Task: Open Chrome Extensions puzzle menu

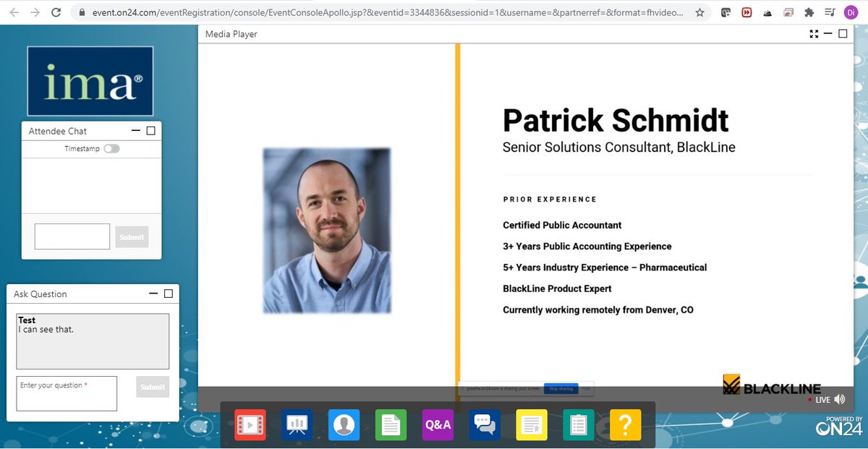Action: click(x=810, y=12)
